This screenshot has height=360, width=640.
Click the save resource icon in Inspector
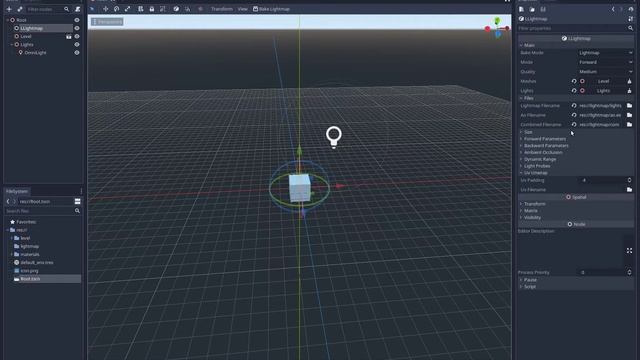[543, 9]
